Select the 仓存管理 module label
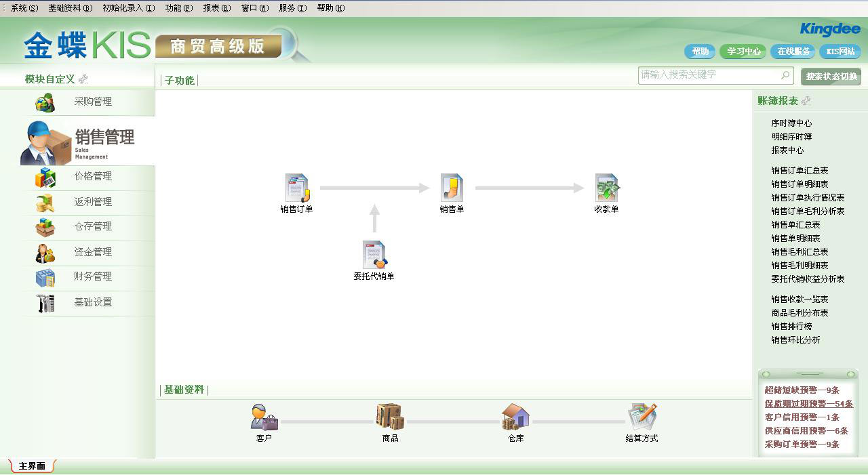 click(x=93, y=226)
